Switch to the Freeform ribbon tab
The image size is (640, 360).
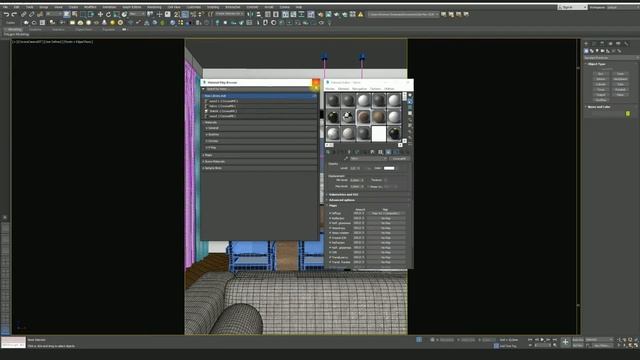36,29
